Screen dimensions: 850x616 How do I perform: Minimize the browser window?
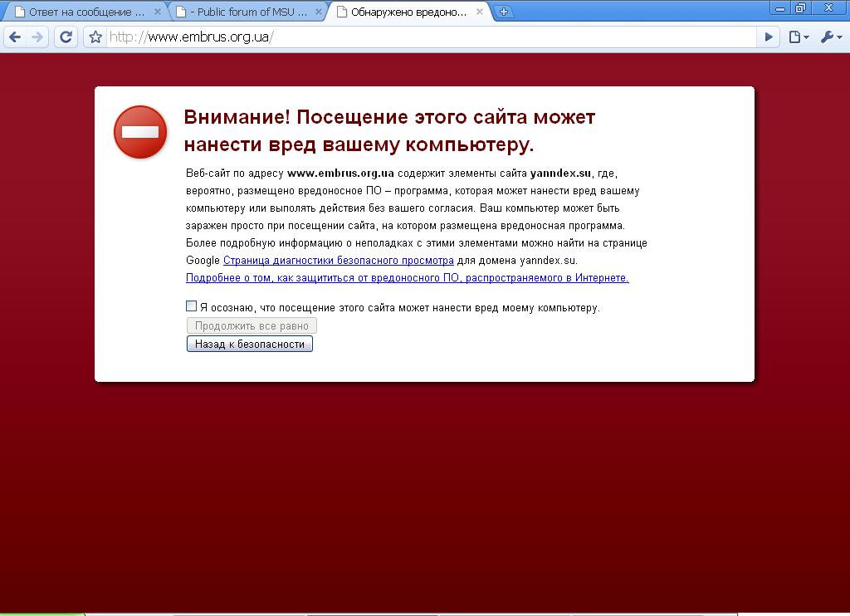[x=780, y=8]
